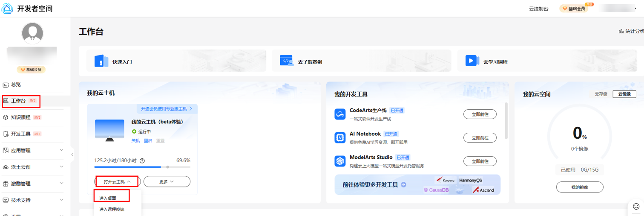Click the 应用管理 icon in sidebar
The image size is (644, 216).
pyautogui.click(x=6, y=150)
